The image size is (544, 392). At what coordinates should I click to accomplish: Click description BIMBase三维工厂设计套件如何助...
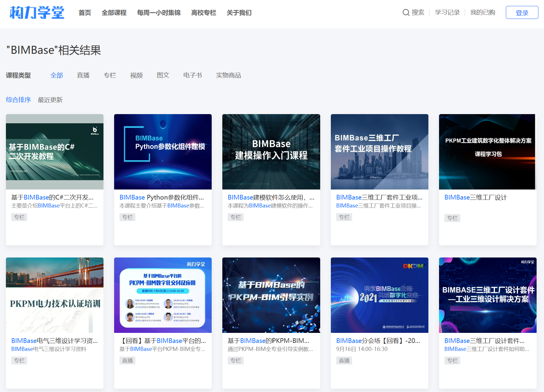487,349
